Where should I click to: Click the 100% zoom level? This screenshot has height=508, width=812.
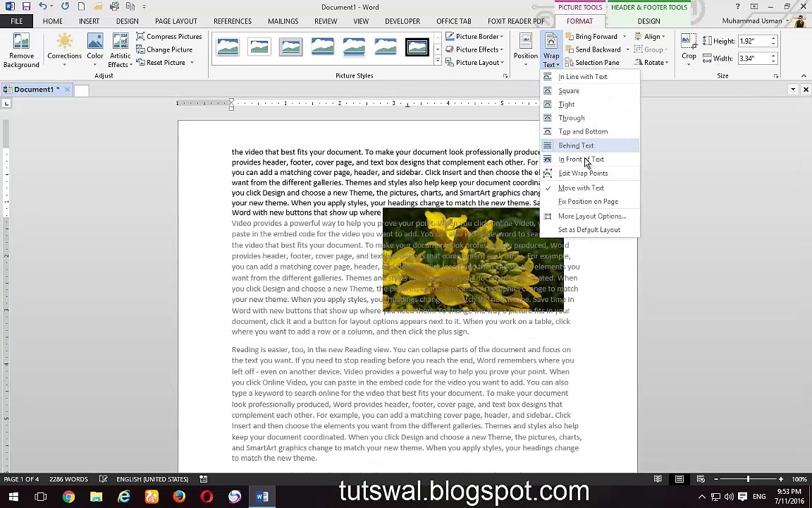pyautogui.click(x=799, y=479)
